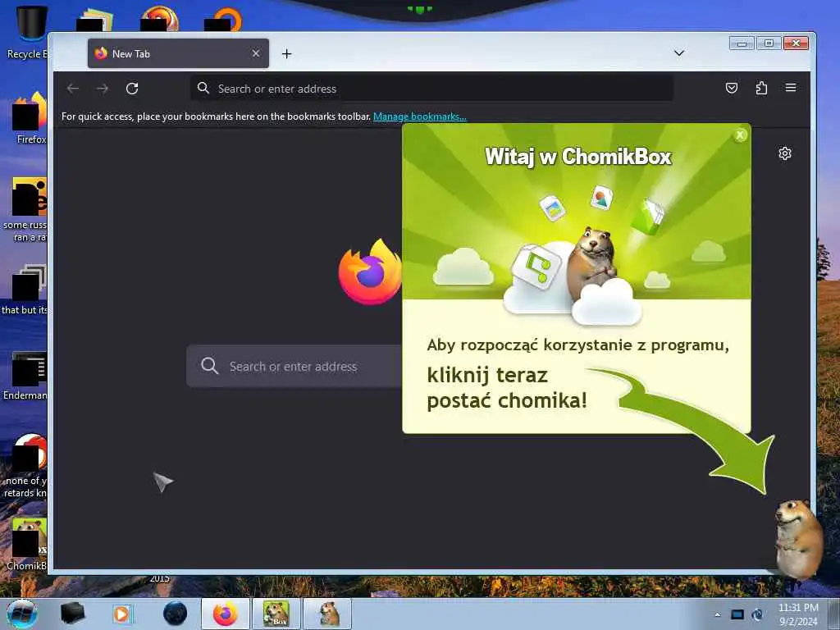
Task: Go back with the Firefox back arrow
Action: pyautogui.click(x=73, y=89)
